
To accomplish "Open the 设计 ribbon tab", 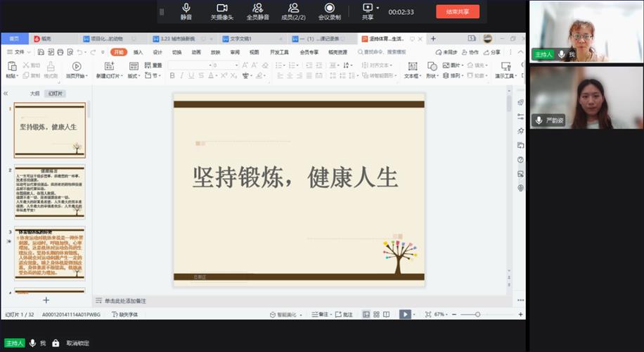I will click(157, 52).
